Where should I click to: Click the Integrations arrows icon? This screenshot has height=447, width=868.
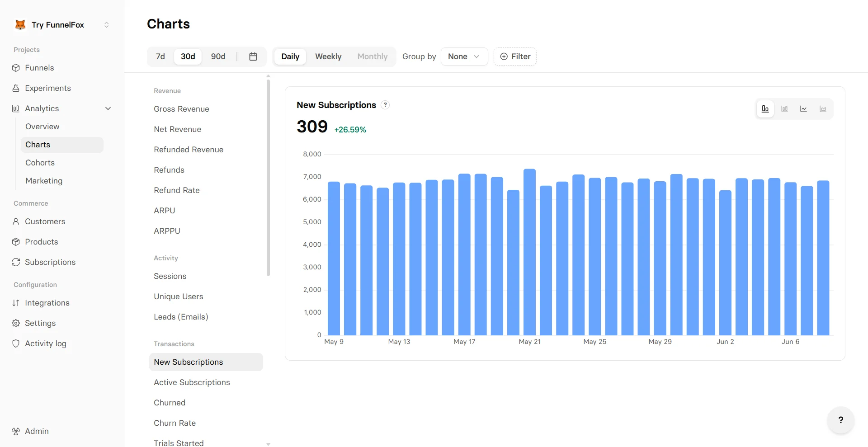pos(16,303)
